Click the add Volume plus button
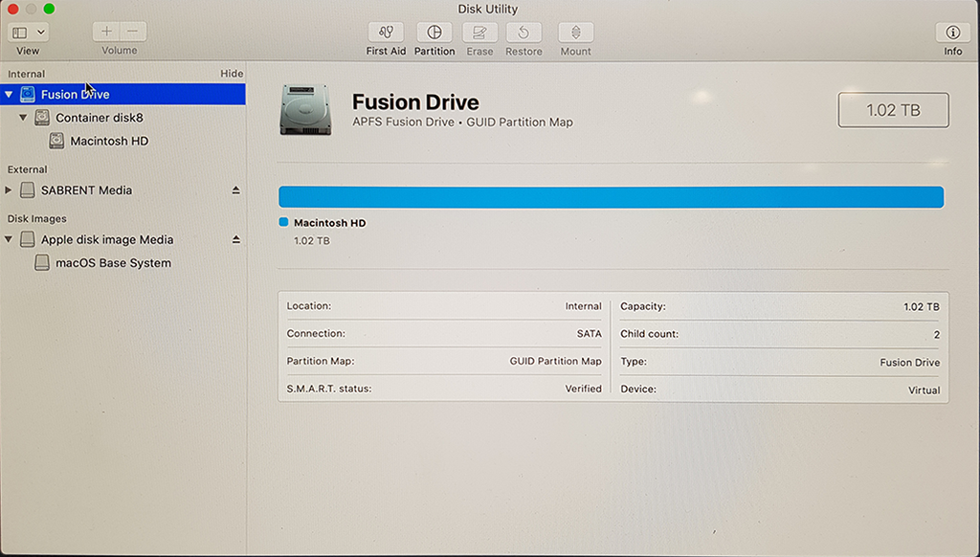Image resolution: width=980 pixels, height=557 pixels. 106,32
